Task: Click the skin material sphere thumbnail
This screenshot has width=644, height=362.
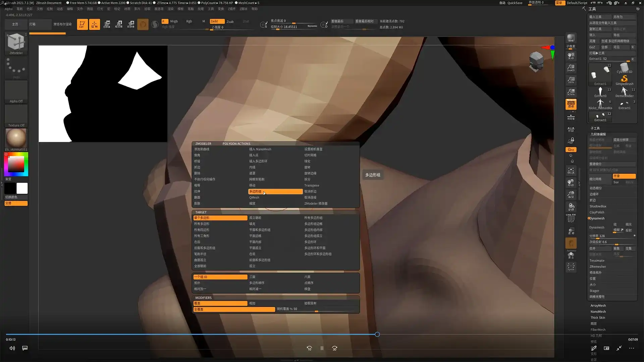Action: [x=16, y=138]
